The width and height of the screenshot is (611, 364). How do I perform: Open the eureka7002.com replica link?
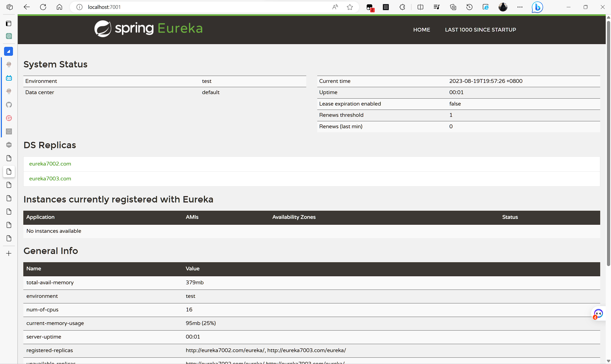click(x=50, y=164)
